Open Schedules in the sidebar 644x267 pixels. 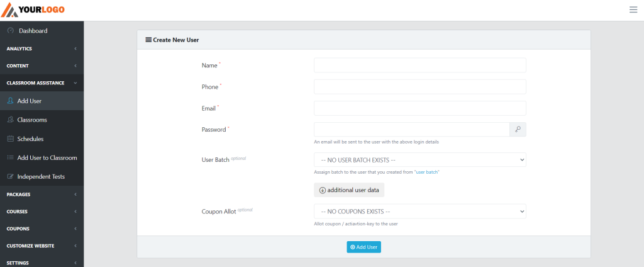click(x=42, y=139)
